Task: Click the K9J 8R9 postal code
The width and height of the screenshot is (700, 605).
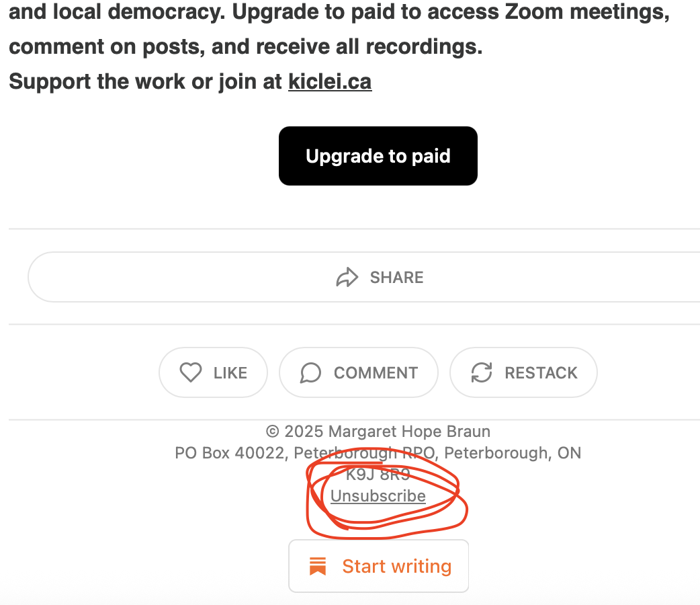Action: 378,474
